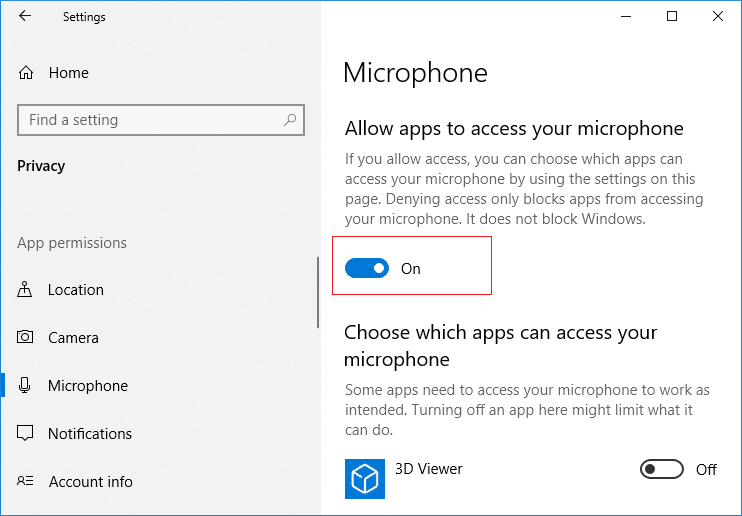Click the Account info icon
The height and width of the screenshot is (516, 742).
25,481
